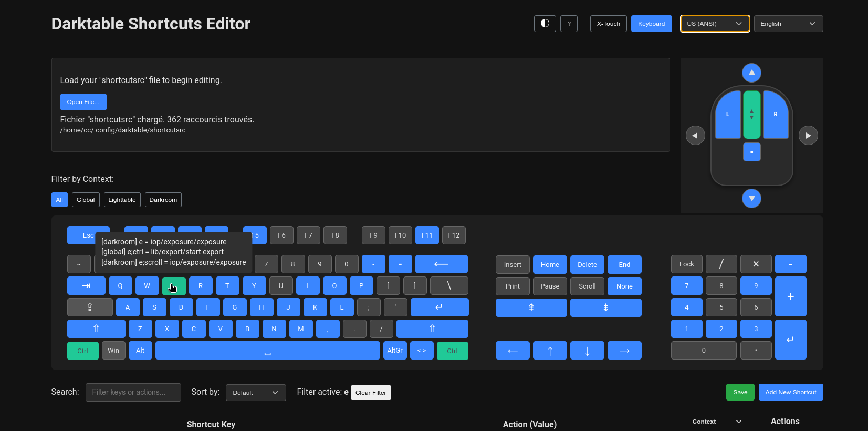The image size is (868, 431).
Task: Filter by Global context
Action: click(x=86, y=200)
